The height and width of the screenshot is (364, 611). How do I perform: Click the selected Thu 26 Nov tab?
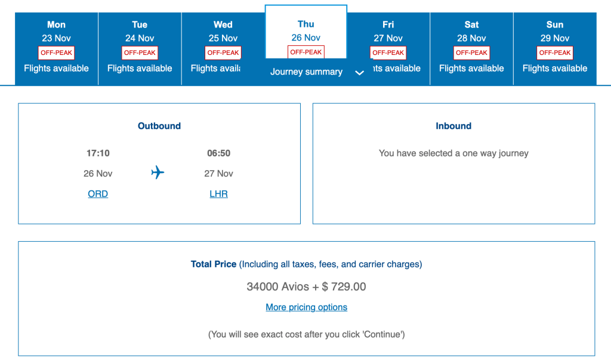click(305, 30)
